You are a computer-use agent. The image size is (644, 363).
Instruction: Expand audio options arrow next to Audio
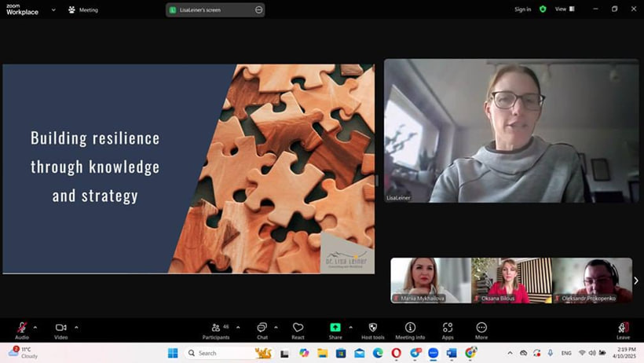[35, 327]
